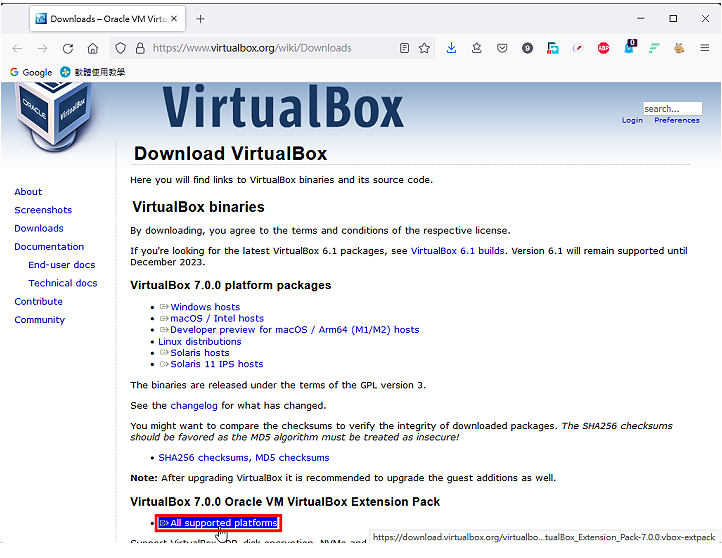Select the Downloads – Oracle VM VirtualBox tab

pos(108,19)
